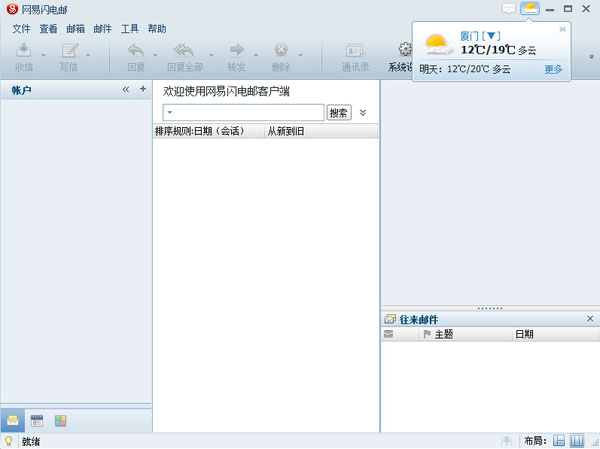The image size is (600, 449).
Task: Click the 更多 weather link
Action: tap(553, 69)
